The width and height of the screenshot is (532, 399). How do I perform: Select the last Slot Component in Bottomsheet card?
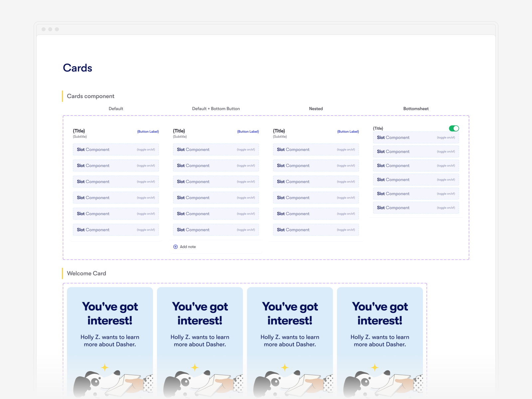416,208
